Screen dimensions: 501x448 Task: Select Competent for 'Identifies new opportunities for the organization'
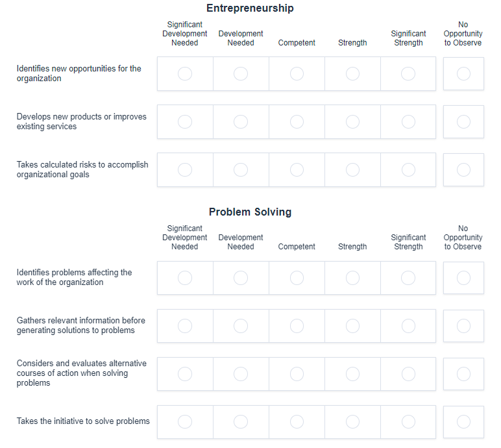tap(297, 74)
